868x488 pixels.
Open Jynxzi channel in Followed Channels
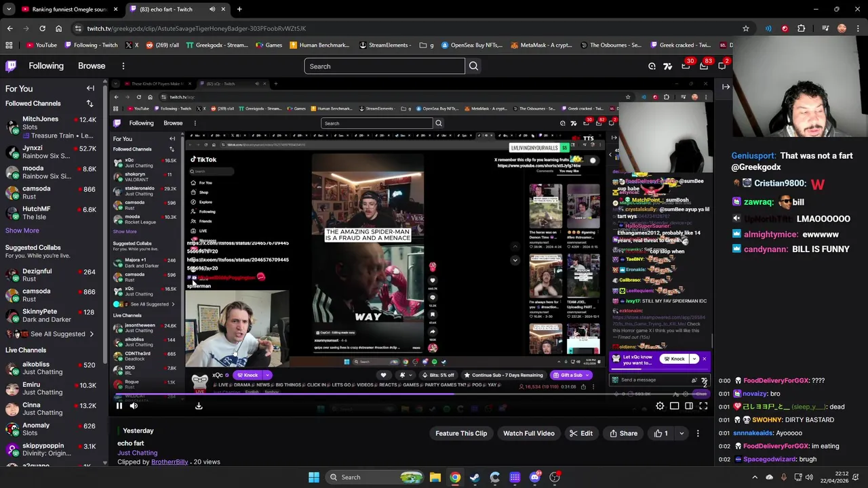click(x=51, y=152)
